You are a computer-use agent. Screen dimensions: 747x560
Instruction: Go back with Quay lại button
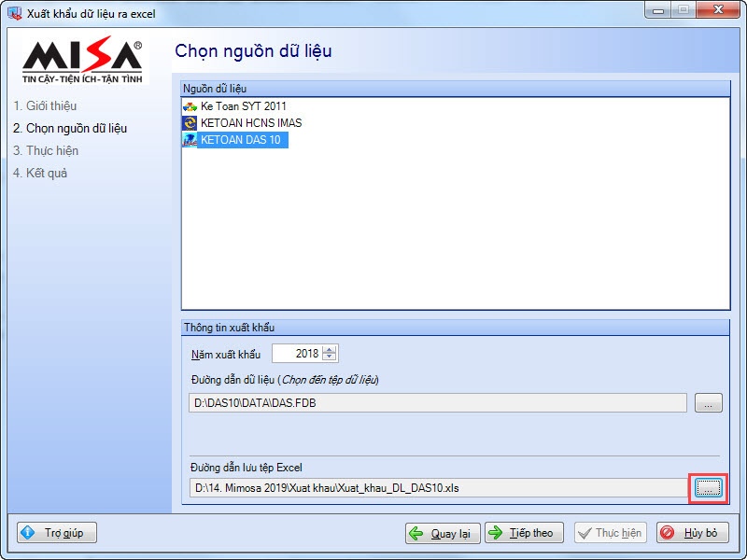click(x=443, y=533)
